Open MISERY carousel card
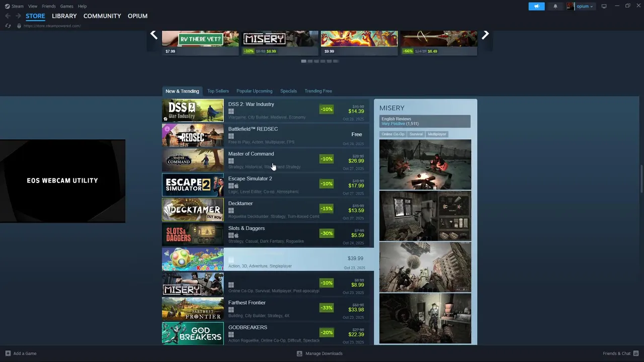This screenshot has width=644, height=362. click(x=280, y=43)
